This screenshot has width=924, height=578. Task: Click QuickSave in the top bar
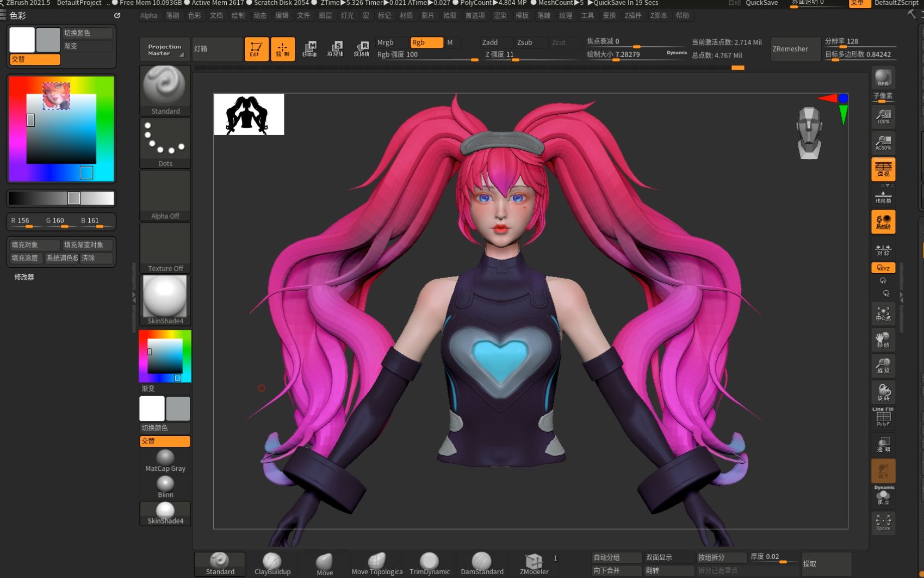coord(761,3)
